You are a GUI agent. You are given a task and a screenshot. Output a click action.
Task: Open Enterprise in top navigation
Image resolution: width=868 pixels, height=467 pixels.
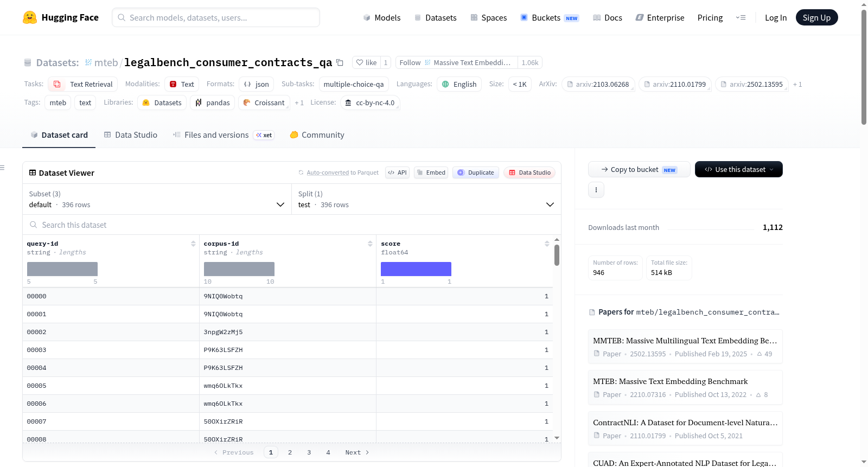click(660, 17)
